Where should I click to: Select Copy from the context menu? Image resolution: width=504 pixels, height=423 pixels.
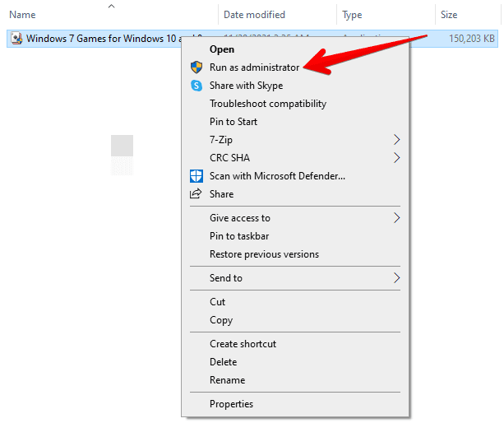(x=295, y=320)
